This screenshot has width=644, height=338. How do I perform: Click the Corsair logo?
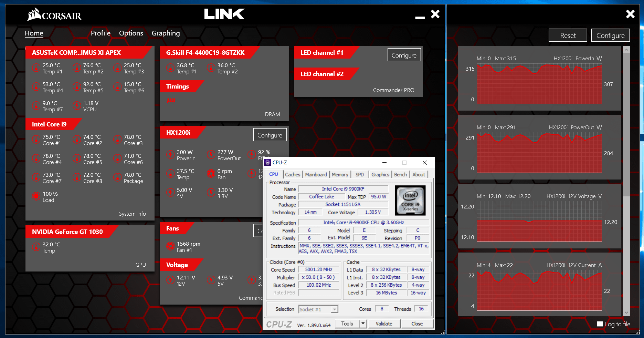tap(54, 14)
